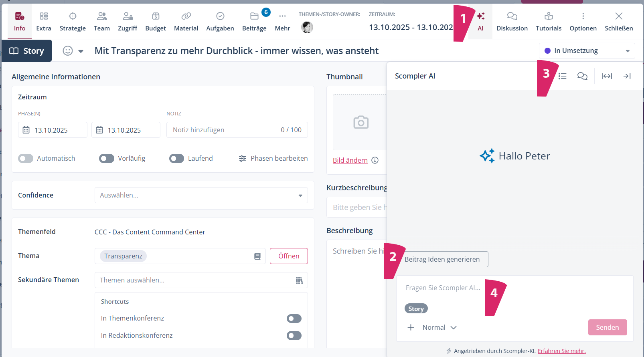Open the AI sparkle icon in toolbar
This screenshot has width=644, height=357.
(x=480, y=21)
